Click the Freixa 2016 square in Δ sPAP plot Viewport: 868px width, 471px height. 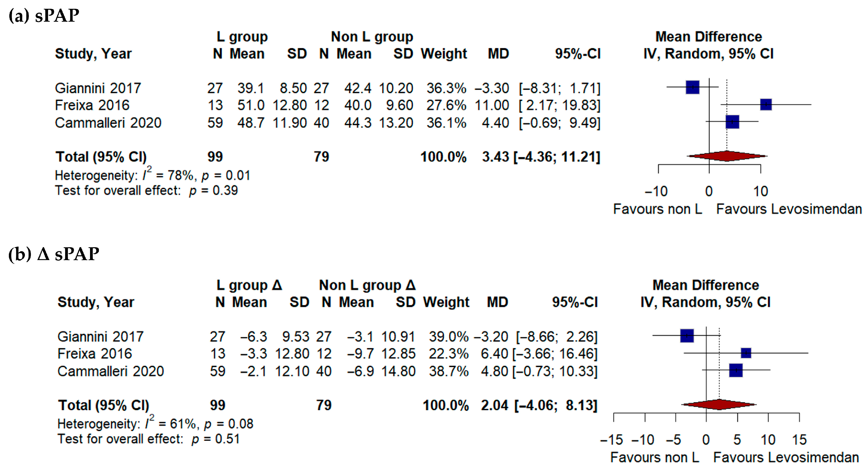[x=746, y=353]
